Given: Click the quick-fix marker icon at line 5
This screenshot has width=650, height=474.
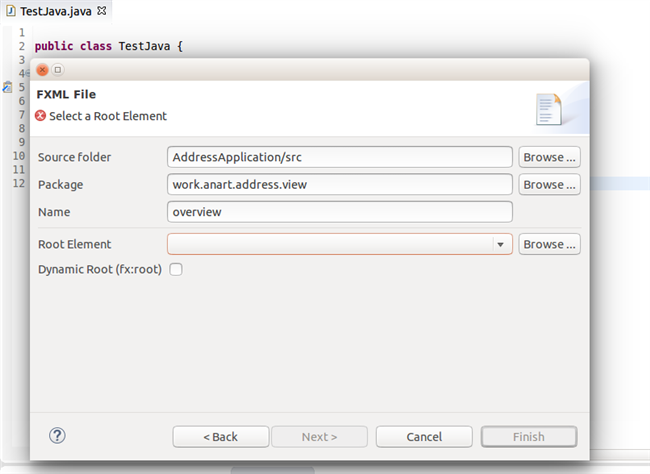Looking at the screenshot, I should coord(7,87).
